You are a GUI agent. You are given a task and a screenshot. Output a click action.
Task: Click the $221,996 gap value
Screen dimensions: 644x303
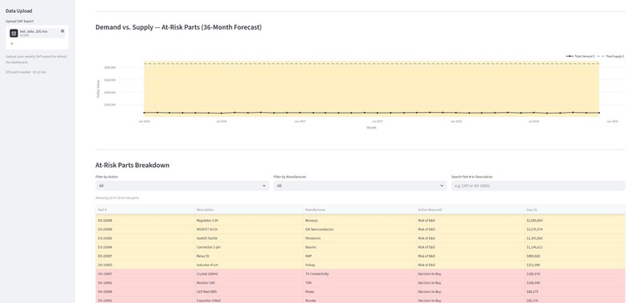point(533,265)
